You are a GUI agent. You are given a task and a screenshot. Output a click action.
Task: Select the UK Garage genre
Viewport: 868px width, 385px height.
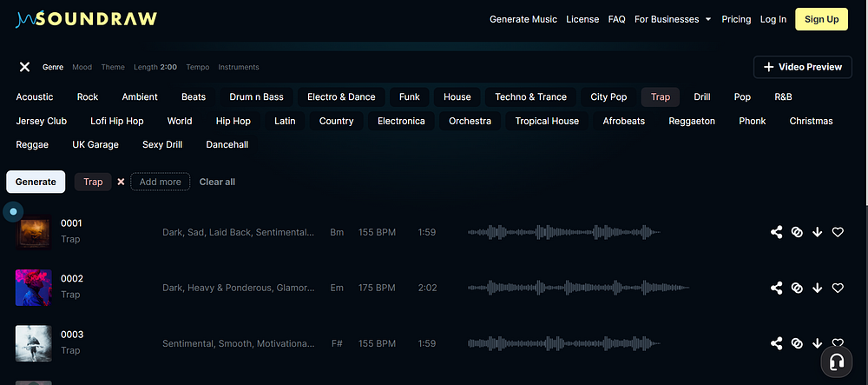pos(95,144)
